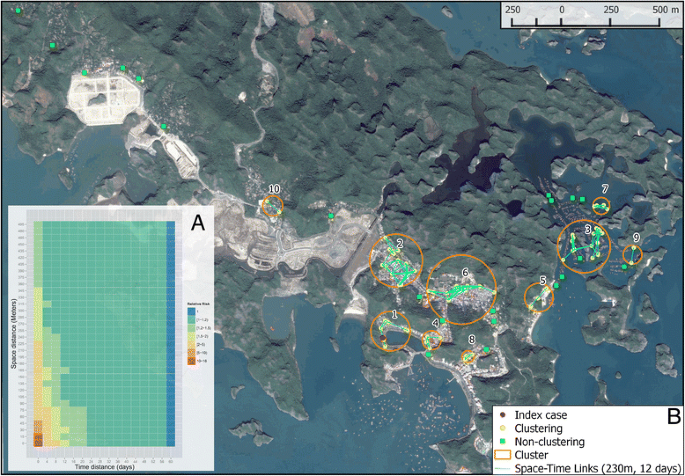Image resolution: width=685 pixels, height=476 pixels.
Task: Click the panel 'B' letter label
Action: (x=674, y=417)
